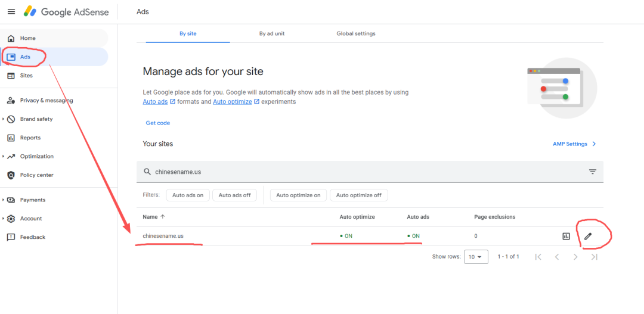Open Sites page in sidebar
644x314 pixels.
pos(26,76)
